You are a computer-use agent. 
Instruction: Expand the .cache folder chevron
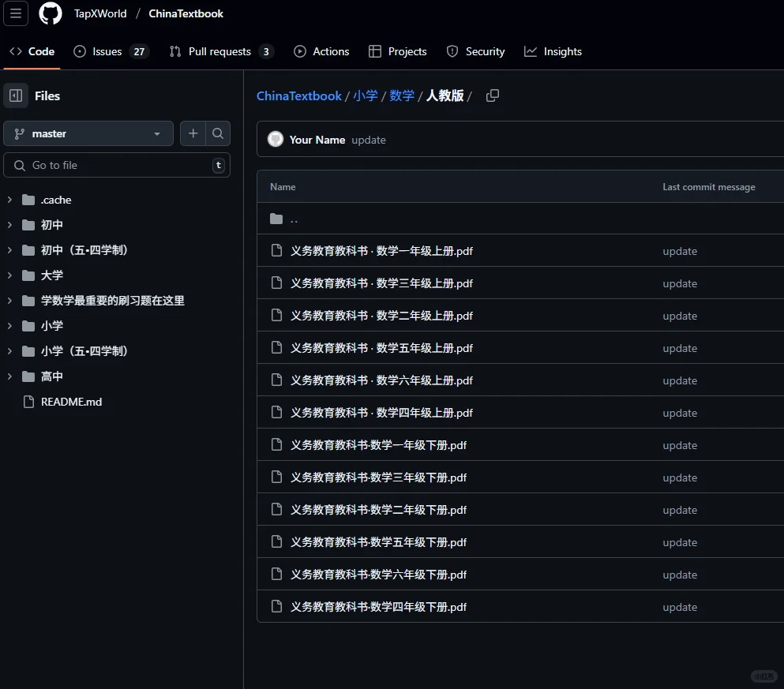9,200
